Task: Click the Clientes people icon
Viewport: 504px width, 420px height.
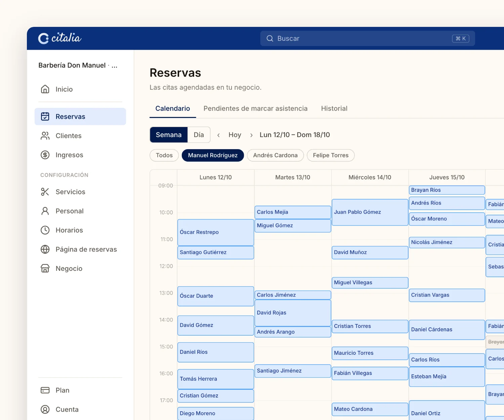Action: click(x=45, y=136)
